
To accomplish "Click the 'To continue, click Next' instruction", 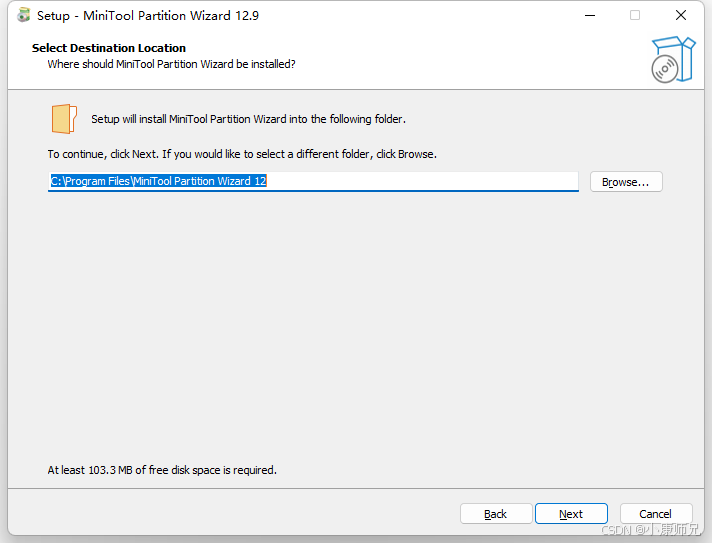I will coord(242,154).
